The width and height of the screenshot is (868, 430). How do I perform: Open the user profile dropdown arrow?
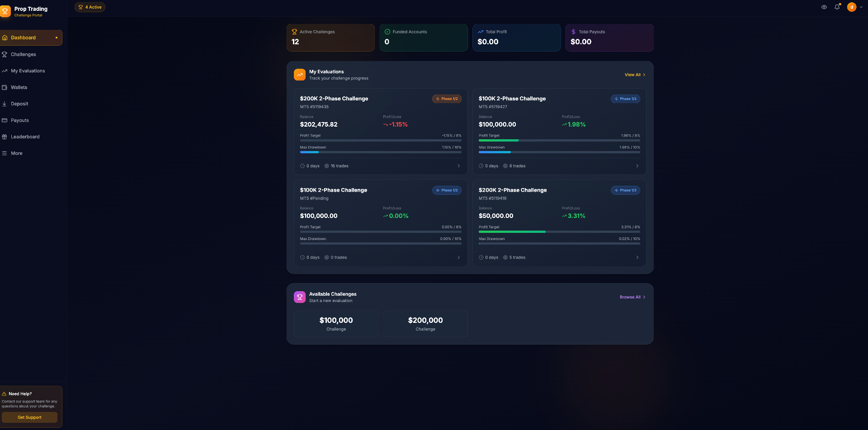861,7
